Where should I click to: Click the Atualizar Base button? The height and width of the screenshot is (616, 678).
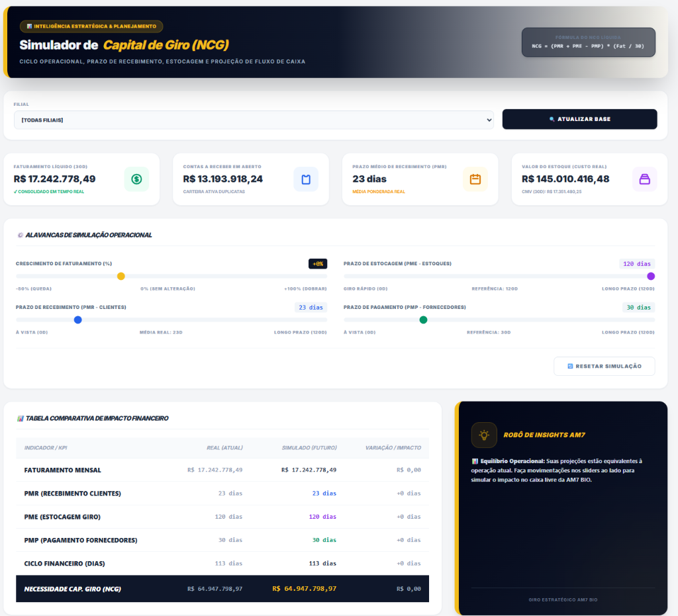[x=579, y=119]
